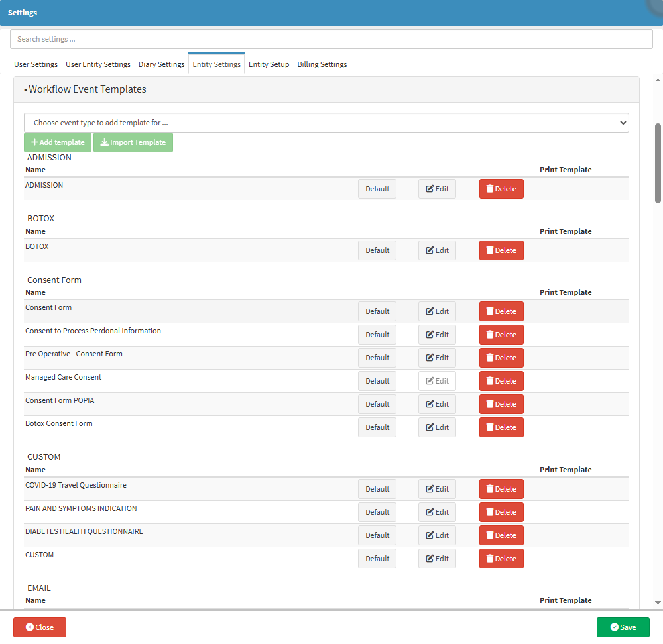Open the event type dropdown

pyautogui.click(x=326, y=123)
